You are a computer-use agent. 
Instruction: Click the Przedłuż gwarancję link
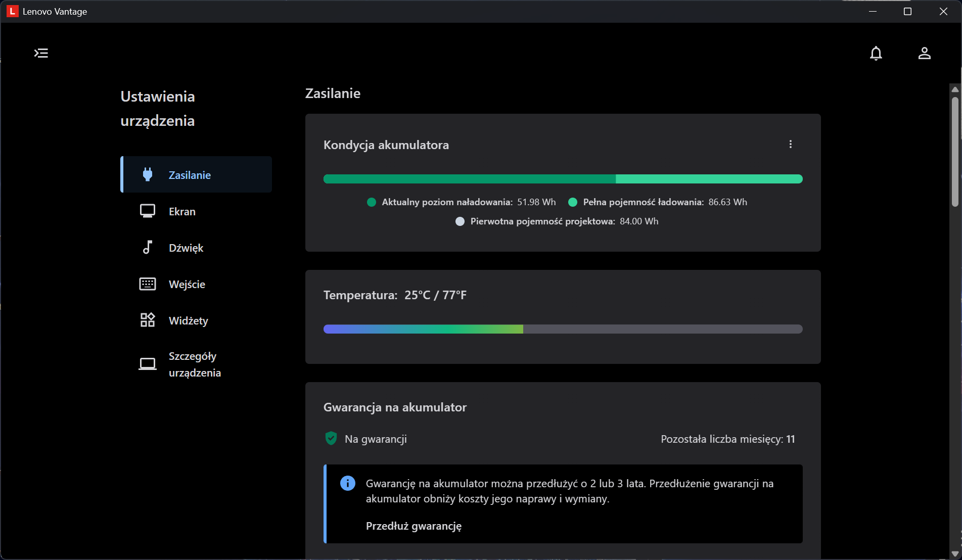coord(414,526)
